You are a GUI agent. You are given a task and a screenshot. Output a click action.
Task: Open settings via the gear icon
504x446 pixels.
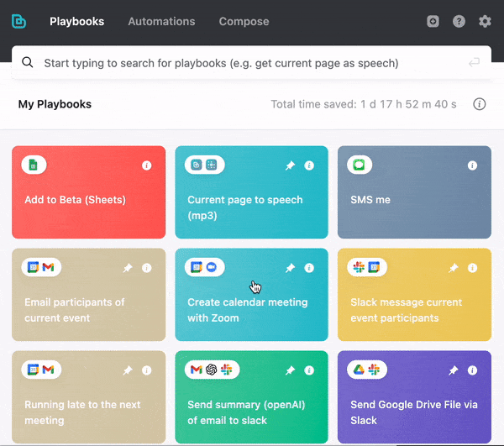pos(485,22)
